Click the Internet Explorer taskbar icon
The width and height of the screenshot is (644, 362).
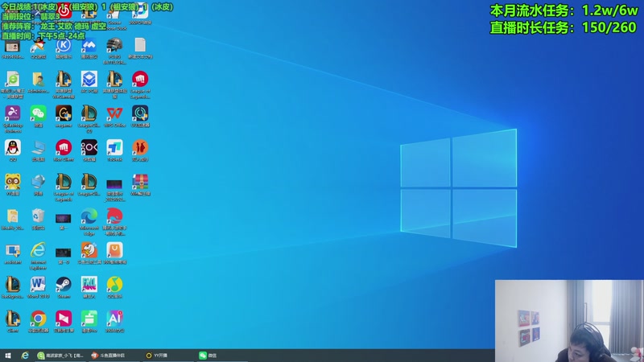(25, 356)
